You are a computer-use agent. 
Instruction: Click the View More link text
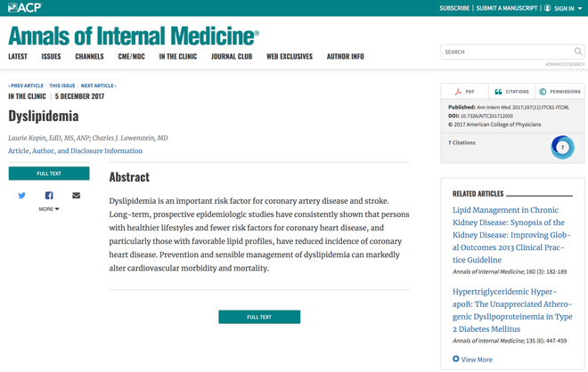click(x=477, y=360)
